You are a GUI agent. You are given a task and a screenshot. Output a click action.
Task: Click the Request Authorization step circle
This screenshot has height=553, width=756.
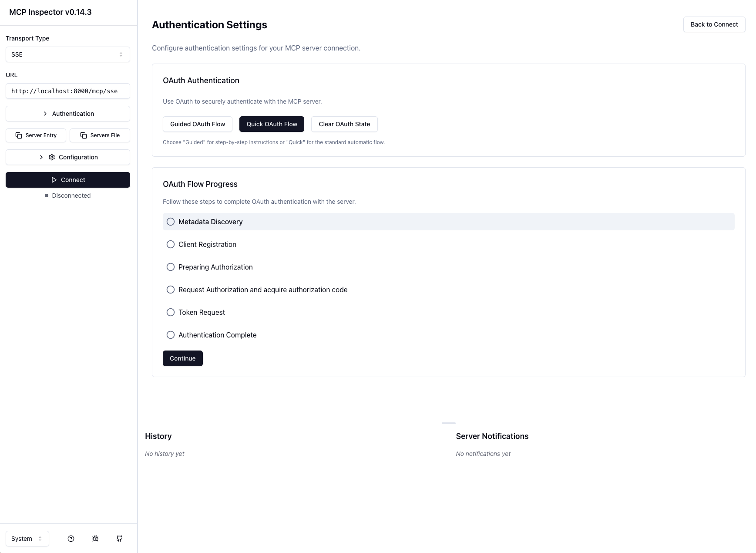(x=171, y=290)
